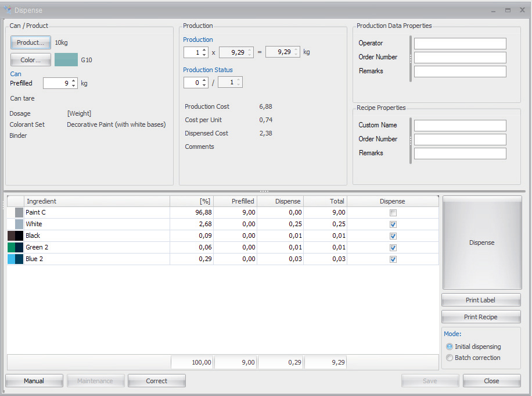Click the Production quantity value field
Viewport: 532px width, 396px height.
[192, 52]
